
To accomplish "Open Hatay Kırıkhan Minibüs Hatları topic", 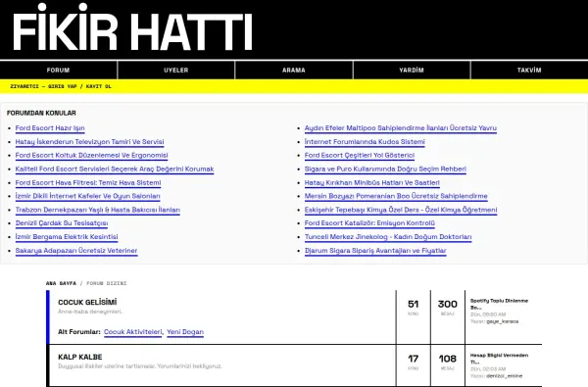I will (x=372, y=182).
